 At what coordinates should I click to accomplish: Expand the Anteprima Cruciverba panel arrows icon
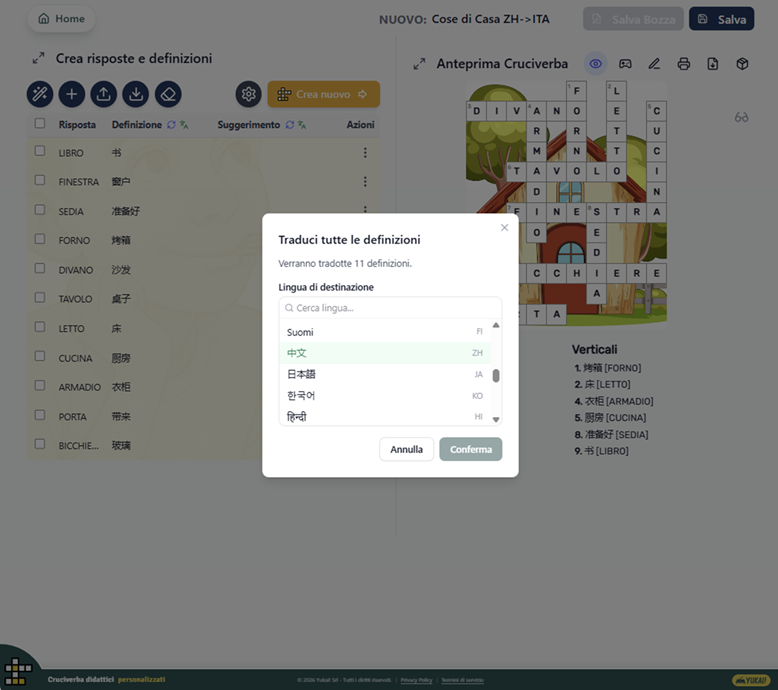click(419, 64)
